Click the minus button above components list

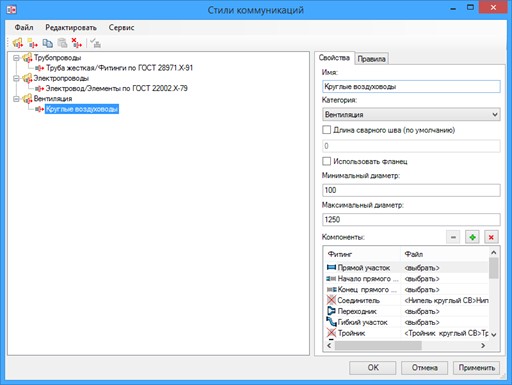coord(453,237)
